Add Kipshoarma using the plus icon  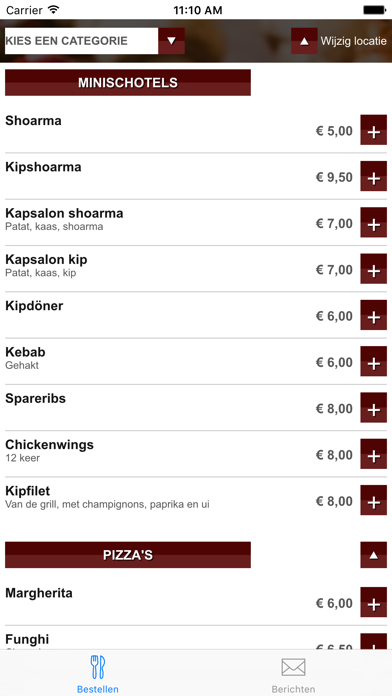tap(373, 176)
